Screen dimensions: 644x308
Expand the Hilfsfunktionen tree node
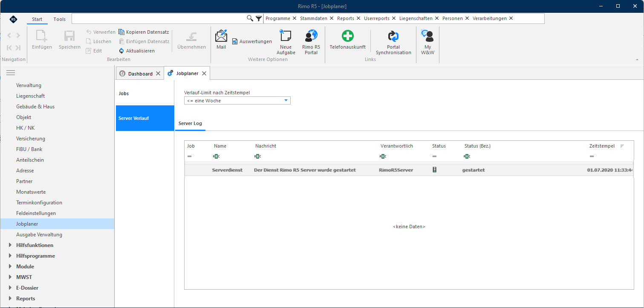[10, 245]
